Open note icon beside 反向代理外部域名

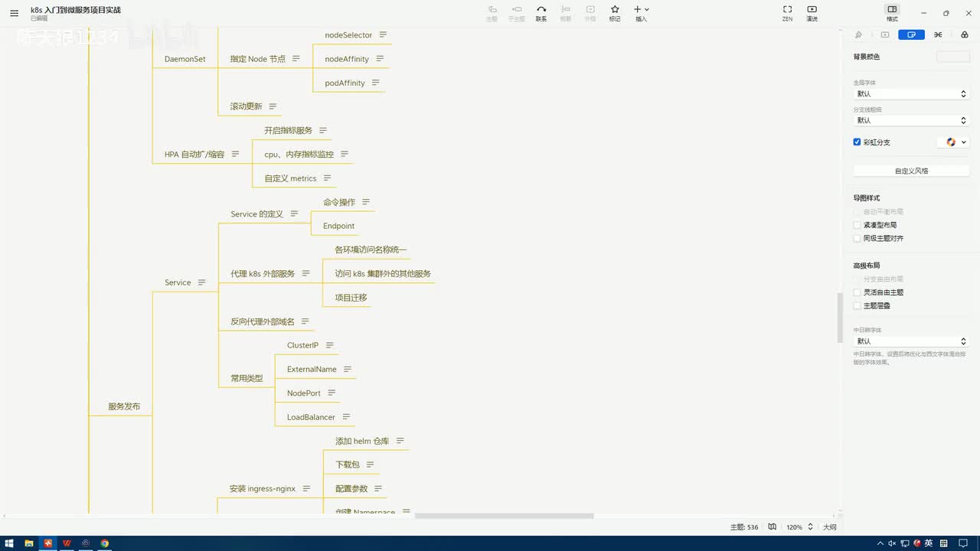(305, 321)
